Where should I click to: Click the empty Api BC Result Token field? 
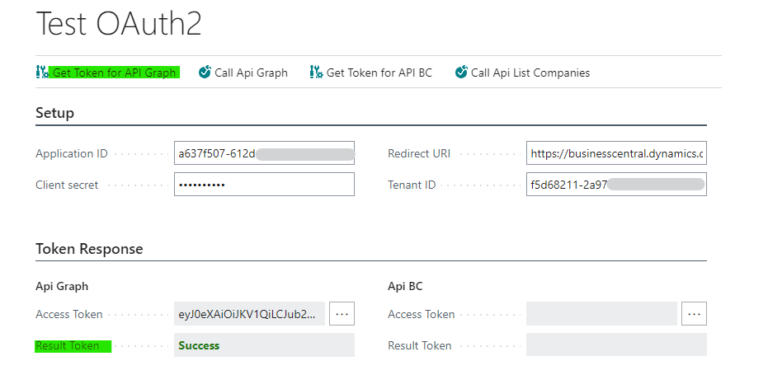pos(616,345)
